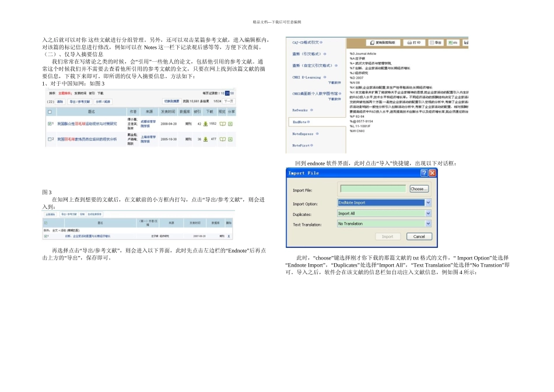
Task: Click 下载软件 link under CNKI E-Learning
Action: [335, 82]
